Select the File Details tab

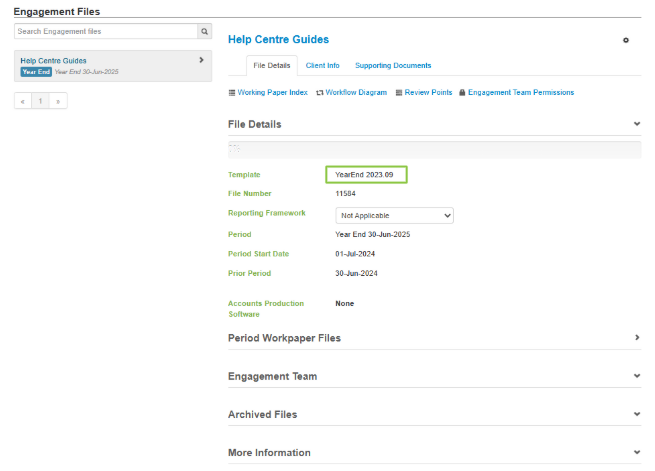(x=272, y=65)
